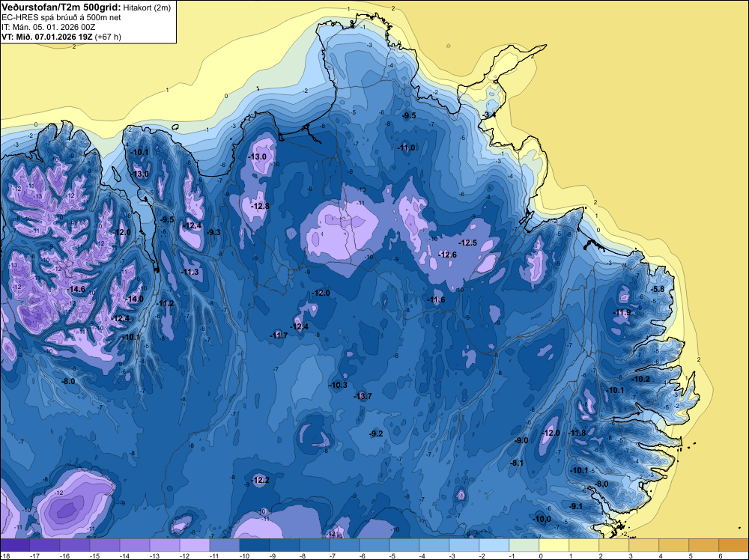The width and height of the screenshot is (749, 560).
Task: Click the -11.0 temperature value
Action: [407, 148]
